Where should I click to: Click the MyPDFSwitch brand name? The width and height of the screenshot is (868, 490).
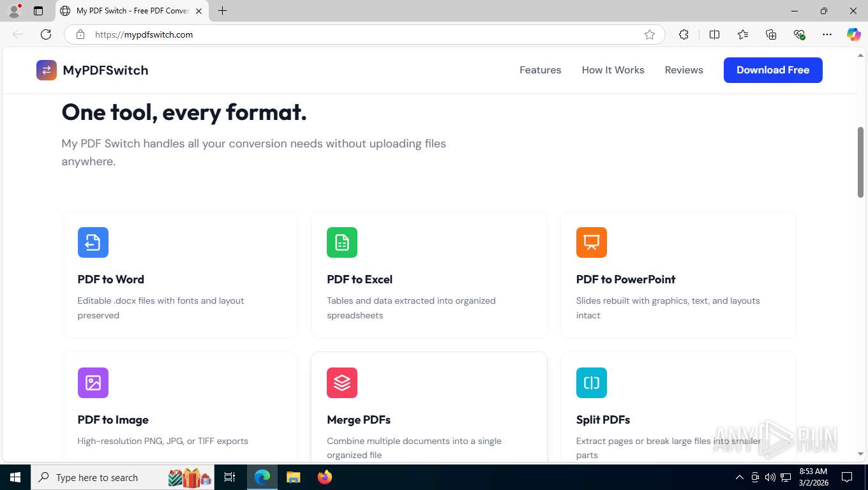coord(105,70)
